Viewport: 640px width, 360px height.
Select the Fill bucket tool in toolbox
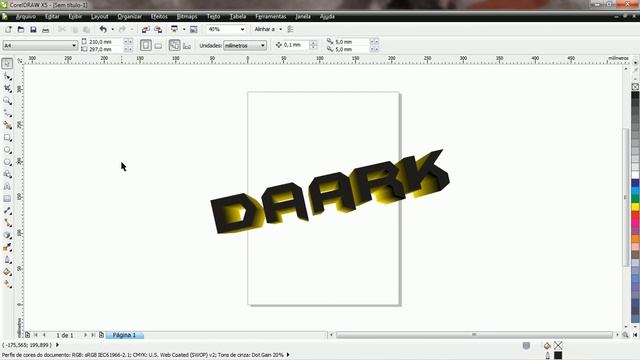pyautogui.click(x=7, y=272)
